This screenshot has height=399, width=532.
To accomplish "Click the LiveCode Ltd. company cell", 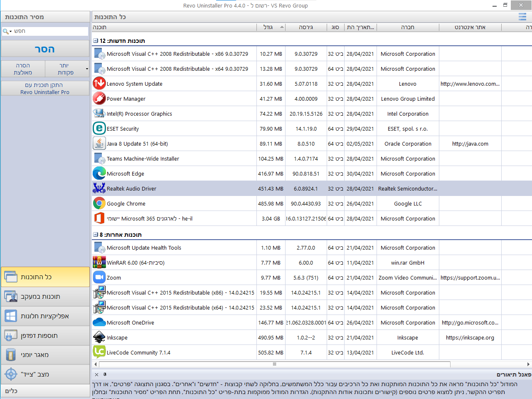I will click(408, 352).
